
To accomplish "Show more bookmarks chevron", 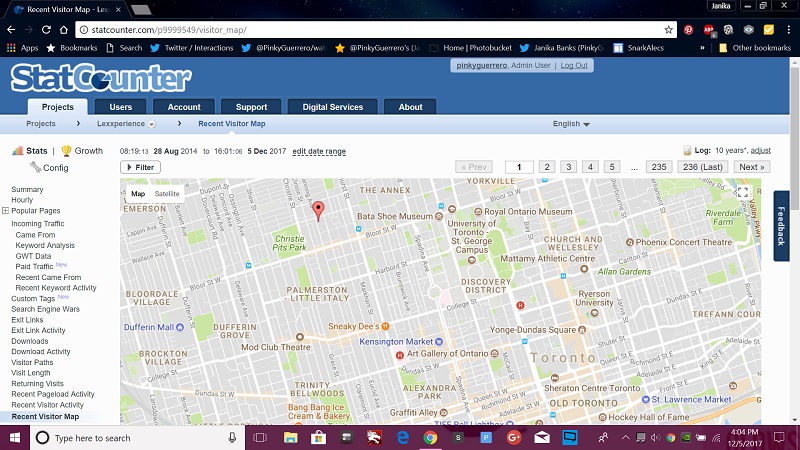I will pyautogui.click(x=702, y=47).
